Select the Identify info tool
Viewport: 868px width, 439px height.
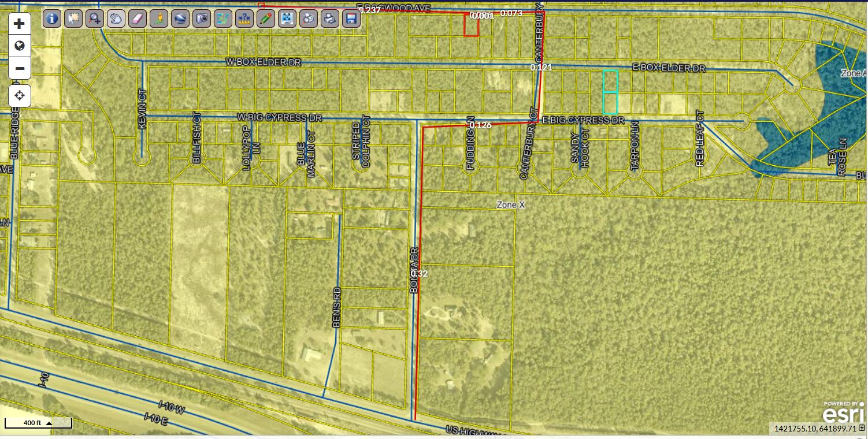[51, 19]
